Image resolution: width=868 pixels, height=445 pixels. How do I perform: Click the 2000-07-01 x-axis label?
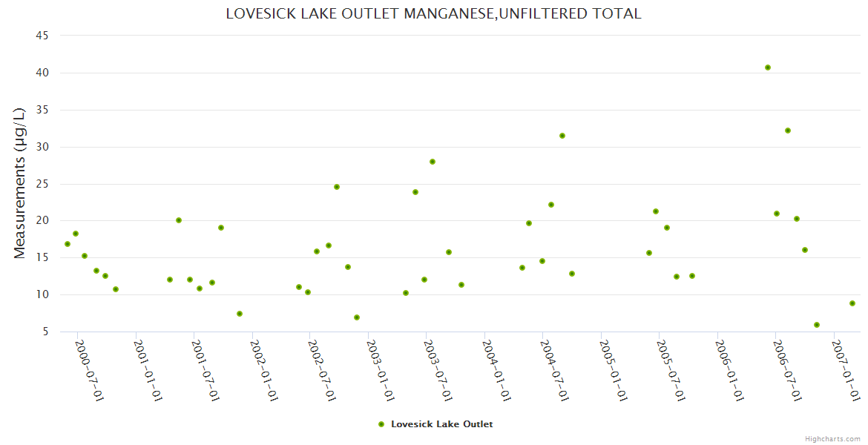89,370
